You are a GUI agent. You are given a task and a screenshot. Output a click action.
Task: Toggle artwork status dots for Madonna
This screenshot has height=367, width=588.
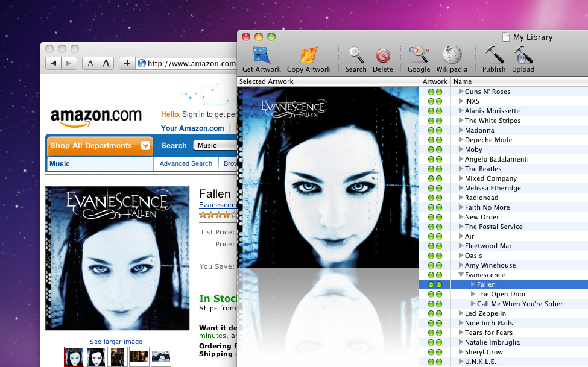[x=435, y=130]
